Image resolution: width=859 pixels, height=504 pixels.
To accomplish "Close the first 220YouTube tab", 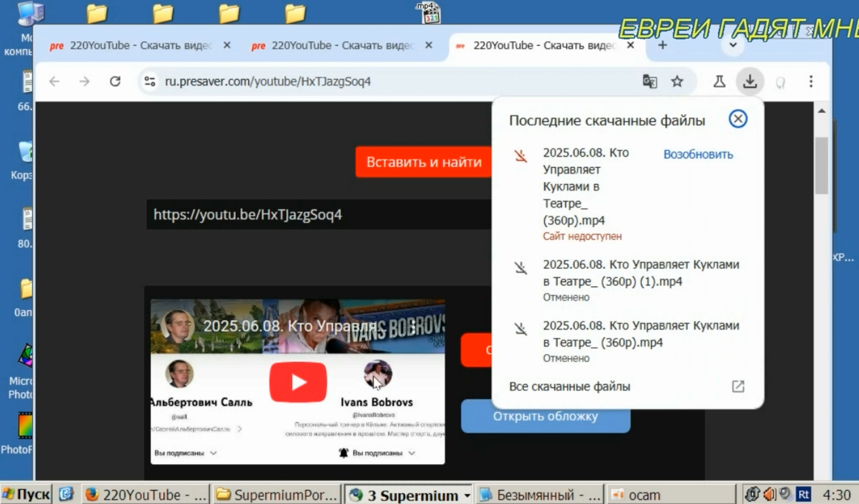I will [x=227, y=45].
